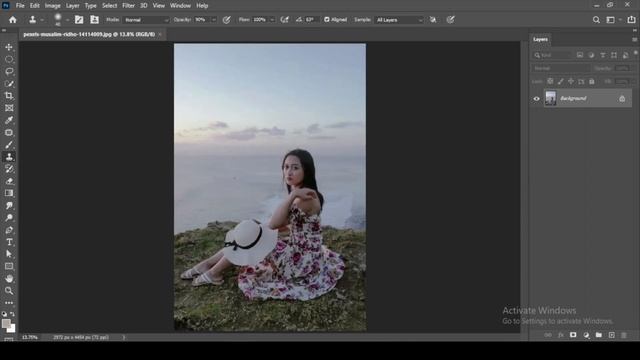Click the Share icon at top right
The width and height of the screenshot is (640, 360).
631,20
